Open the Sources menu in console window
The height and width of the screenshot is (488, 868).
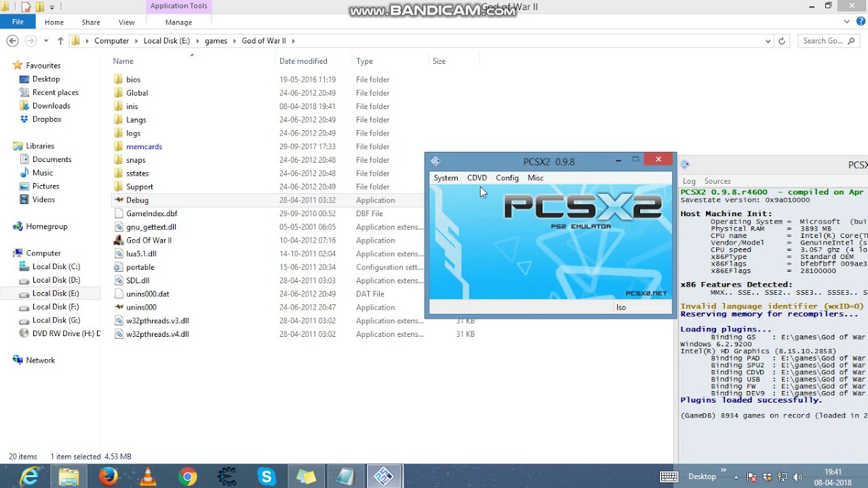717,181
